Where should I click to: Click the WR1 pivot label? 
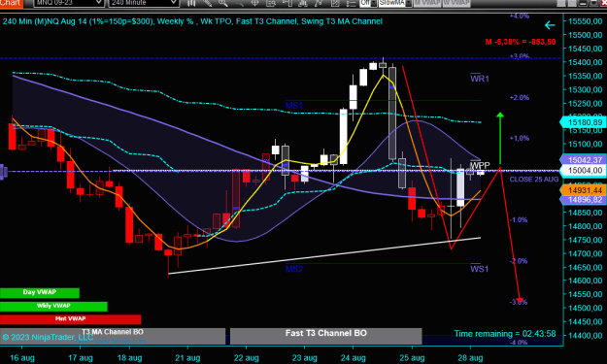(480, 79)
